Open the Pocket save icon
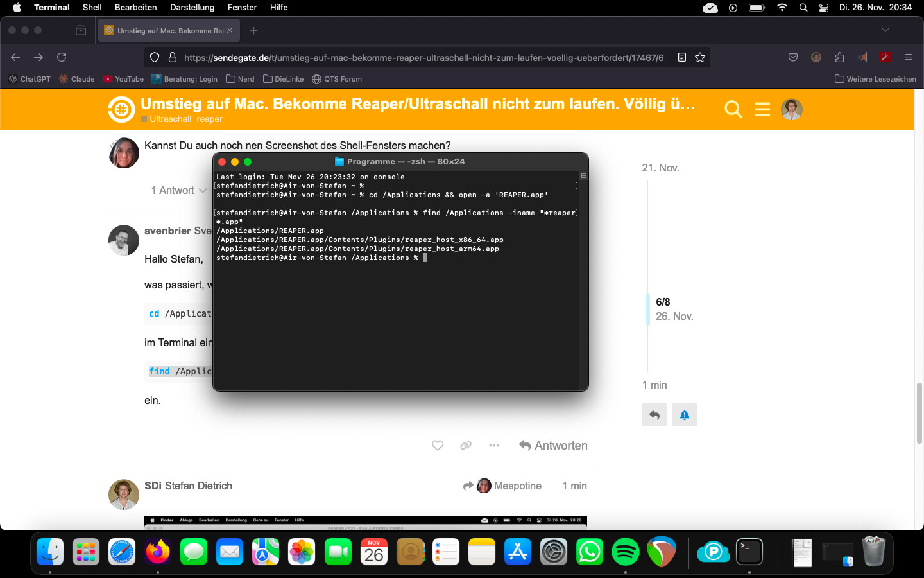The image size is (924, 578). click(x=793, y=57)
